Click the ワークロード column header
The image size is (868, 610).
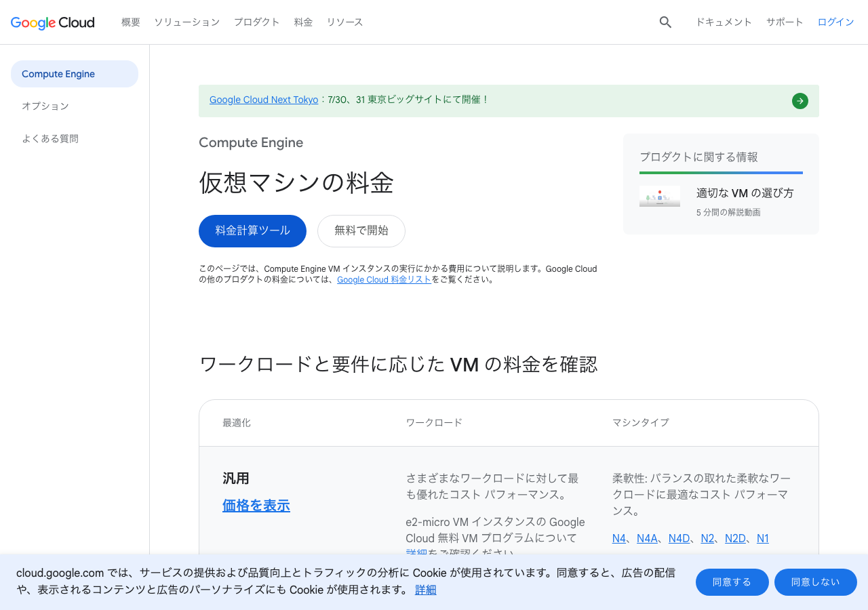point(434,423)
